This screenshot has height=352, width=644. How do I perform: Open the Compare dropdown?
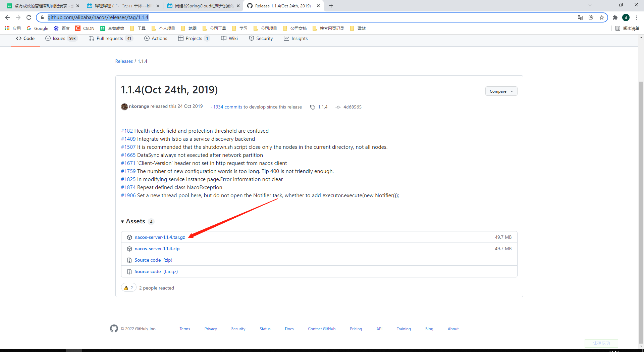pos(501,91)
